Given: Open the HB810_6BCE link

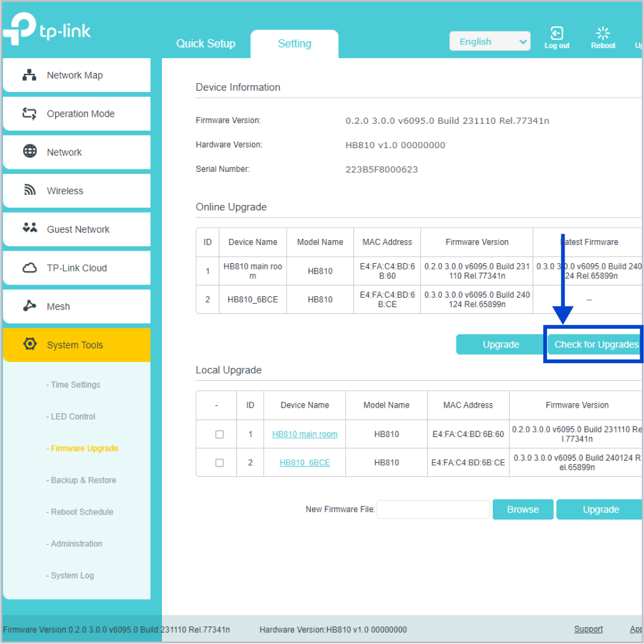Looking at the screenshot, I should [x=304, y=463].
